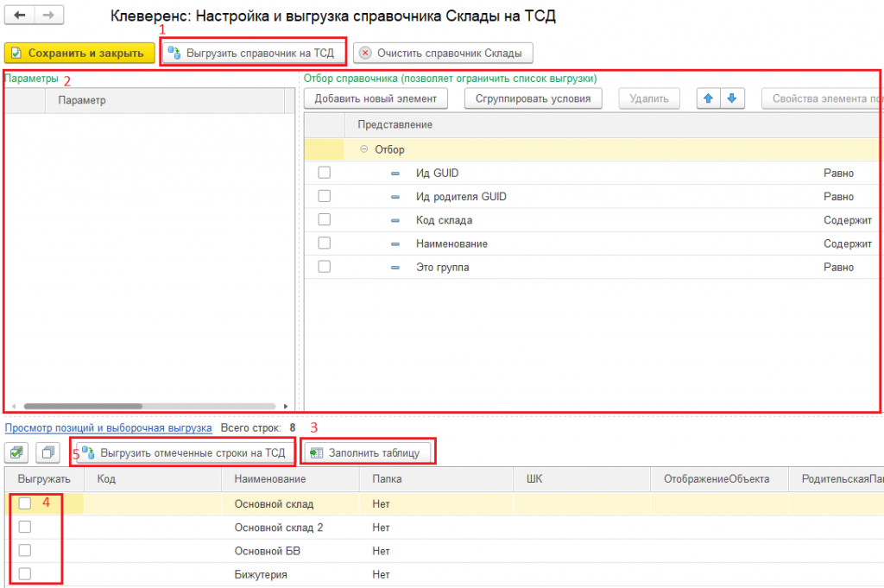Check Выгружать box for Основной склад 2
The height and width of the screenshot is (588, 884).
click(x=25, y=527)
